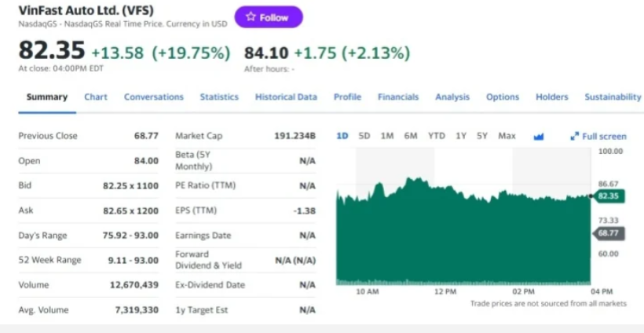The width and height of the screenshot is (644, 333).
Task: Switch to the Conversations tab
Action: pyautogui.click(x=154, y=97)
